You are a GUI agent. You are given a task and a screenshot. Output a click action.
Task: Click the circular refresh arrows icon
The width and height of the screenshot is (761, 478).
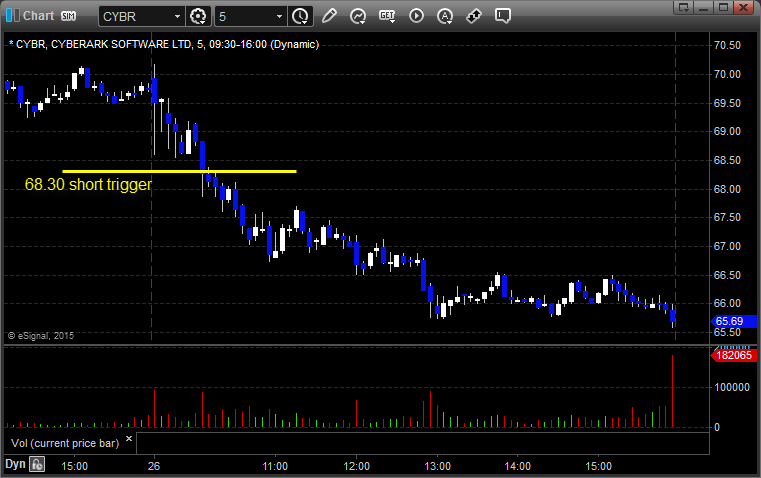coord(359,16)
